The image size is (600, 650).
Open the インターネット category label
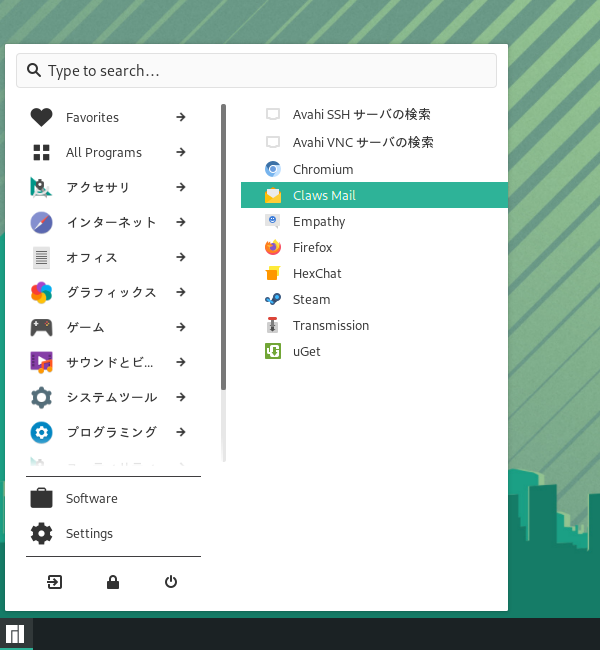pyautogui.click(x=111, y=223)
